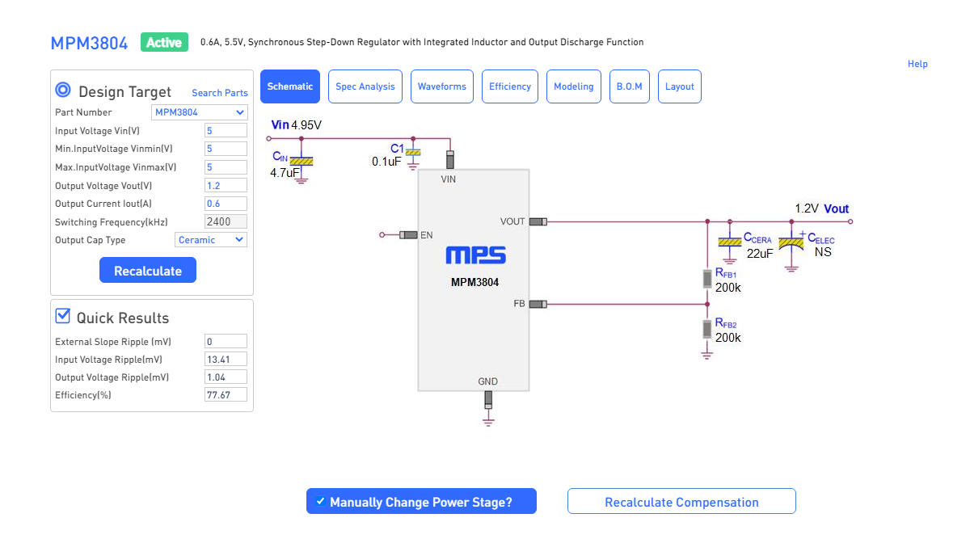970x560 pixels.
Task: Switch to the Schematic tab
Action: [x=290, y=86]
